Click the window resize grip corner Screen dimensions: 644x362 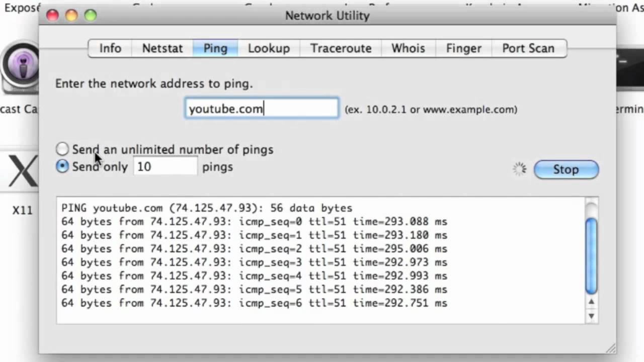610,347
